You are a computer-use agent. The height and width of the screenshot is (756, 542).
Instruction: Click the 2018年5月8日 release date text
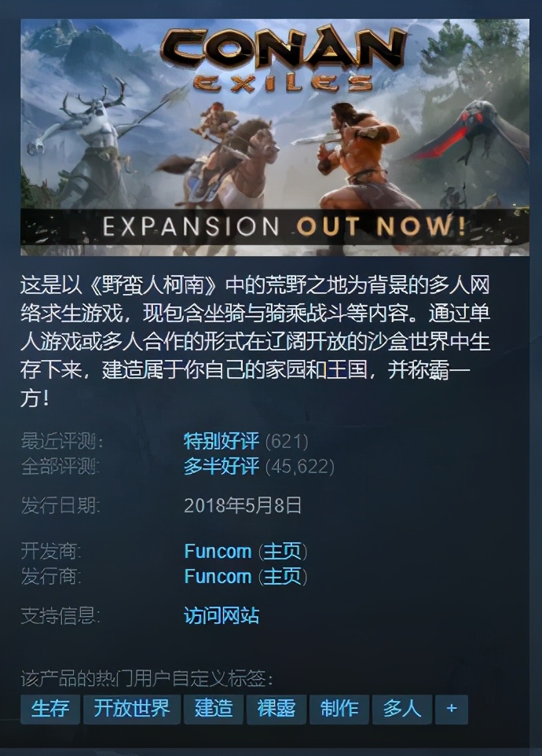(243, 505)
